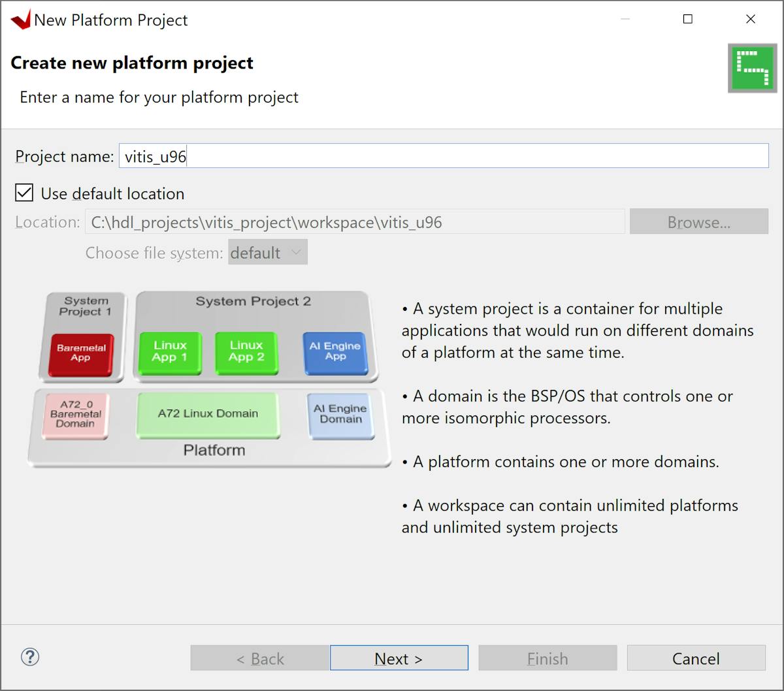Viewport: 784px width, 691px height.
Task: Click the help question mark icon
Action: click(30, 657)
